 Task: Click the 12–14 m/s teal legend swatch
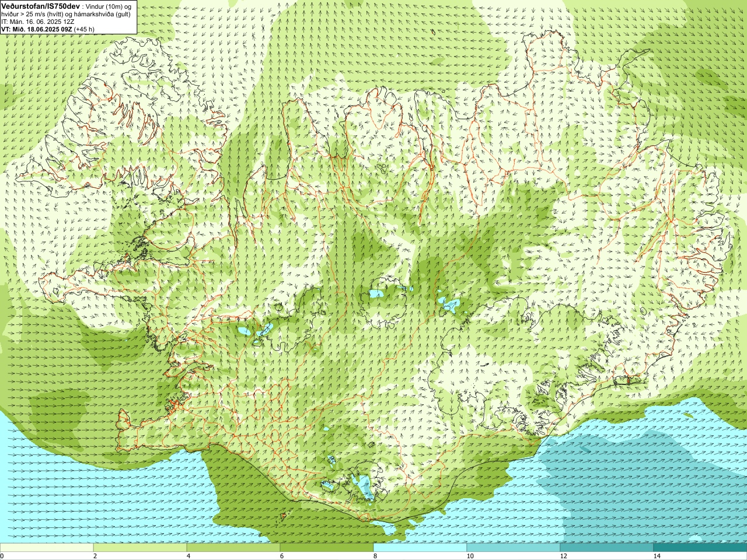(x=607, y=548)
